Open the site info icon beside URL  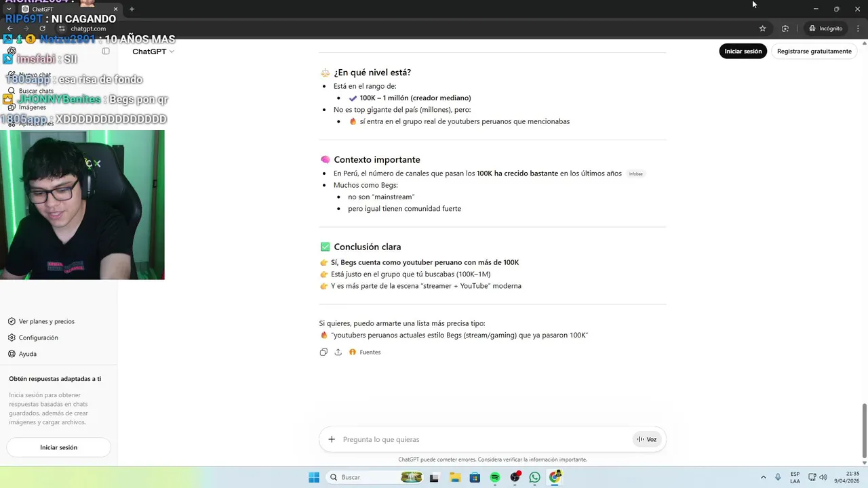(62, 28)
